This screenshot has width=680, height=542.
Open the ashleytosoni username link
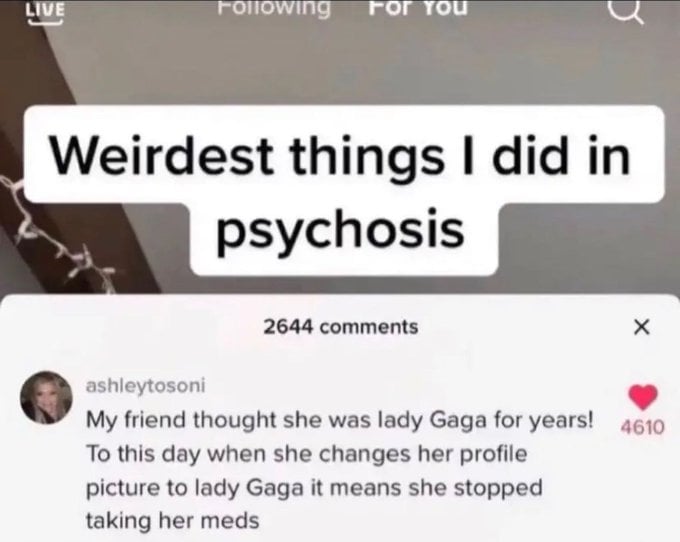point(146,385)
